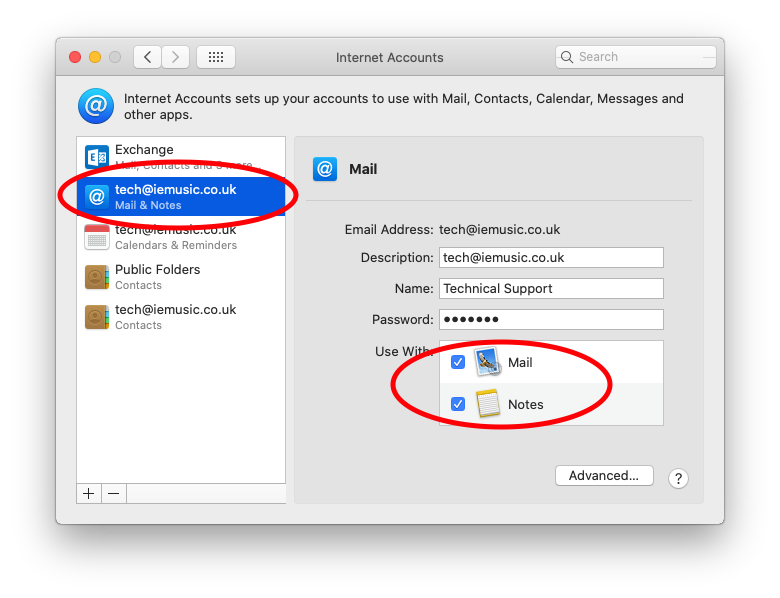The width and height of the screenshot is (780, 598).
Task: Click the 'Use With:' label
Action: pyautogui.click(x=404, y=351)
